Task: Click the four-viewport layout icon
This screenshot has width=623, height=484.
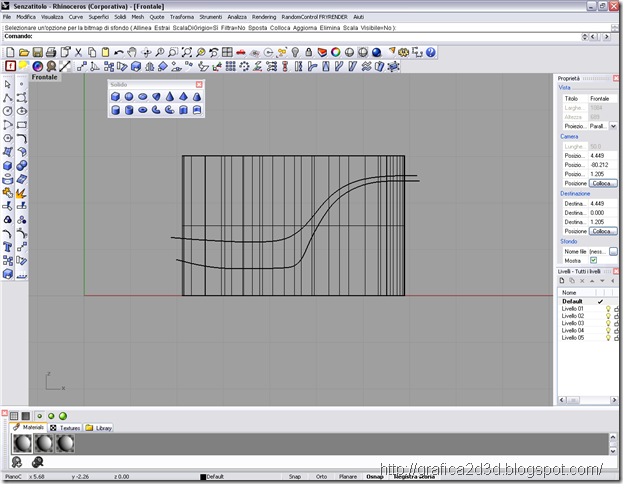Action: 227,52
